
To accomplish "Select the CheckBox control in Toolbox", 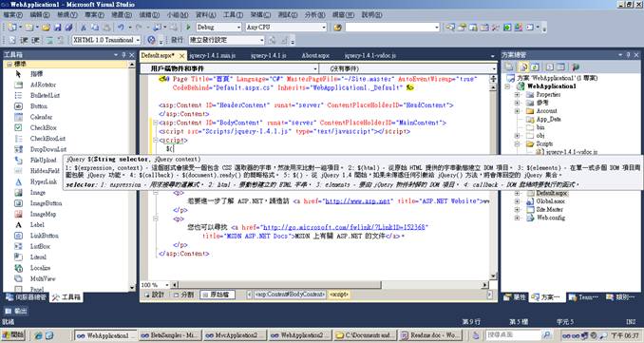I will [44, 127].
